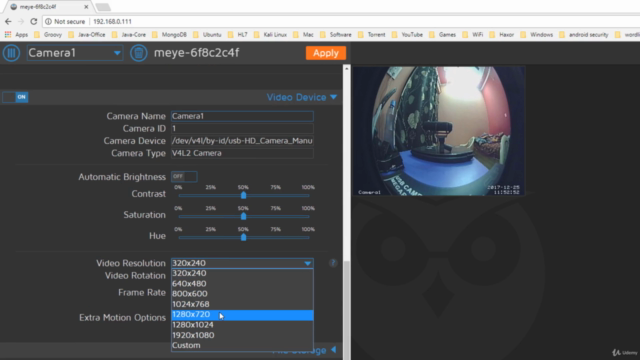This screenshot has height=360, width=640.
Task: Reload the page with the refresh icon
Action: tap(34, 21)
